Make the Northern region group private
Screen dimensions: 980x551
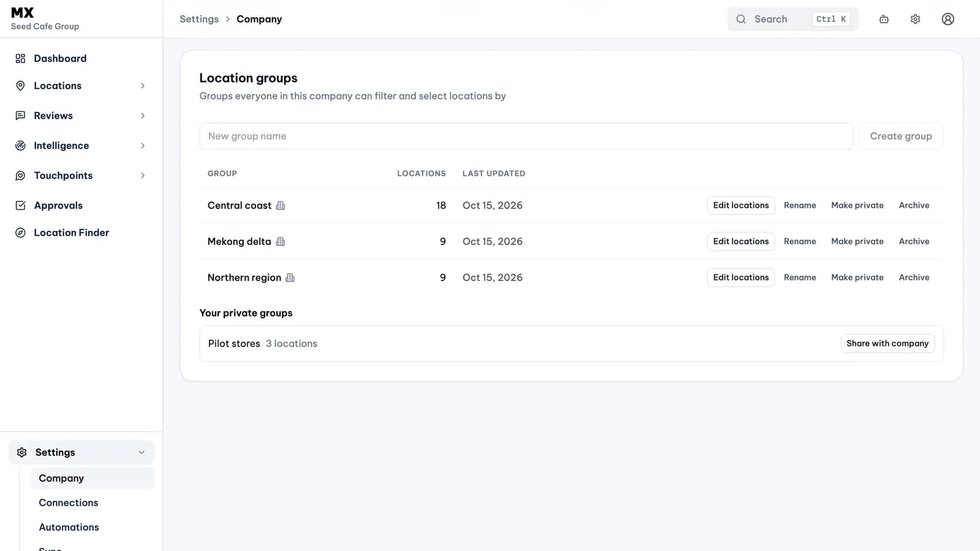857,278
